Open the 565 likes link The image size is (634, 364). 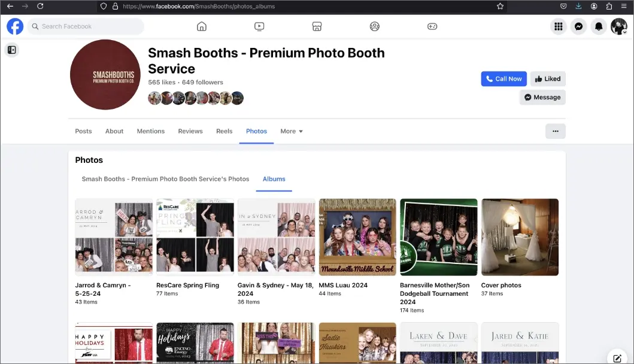(x=162, y=82)
